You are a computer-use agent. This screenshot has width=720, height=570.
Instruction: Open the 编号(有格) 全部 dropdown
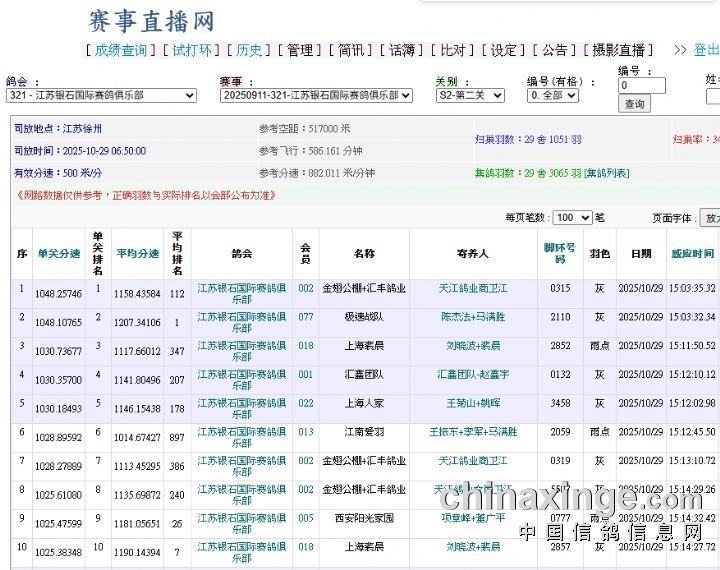(x=553, y=96)
